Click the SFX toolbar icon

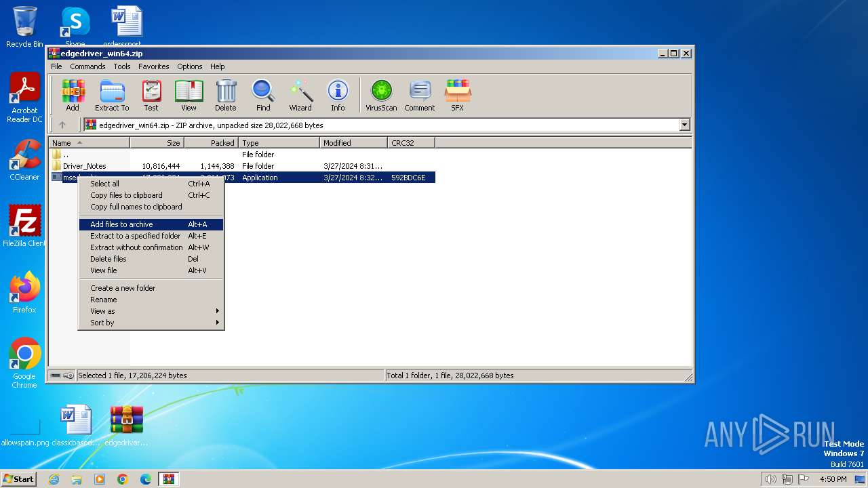(x=458, y=95)
